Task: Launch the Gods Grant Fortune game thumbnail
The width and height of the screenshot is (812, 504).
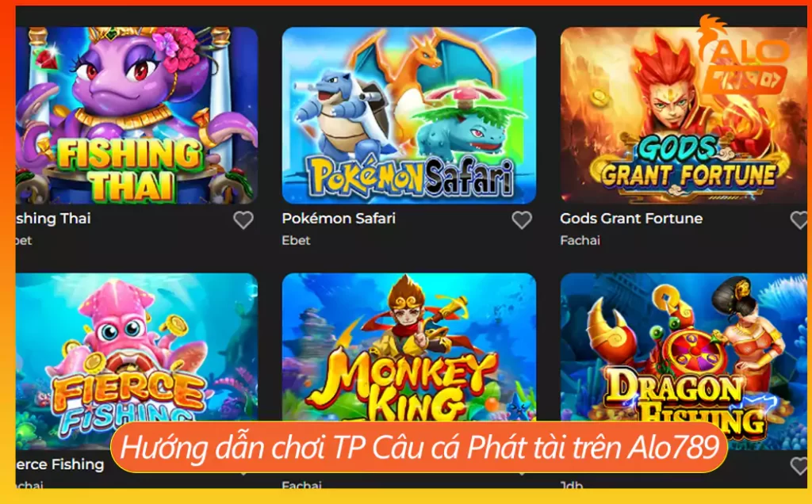Action: point(684,116)
